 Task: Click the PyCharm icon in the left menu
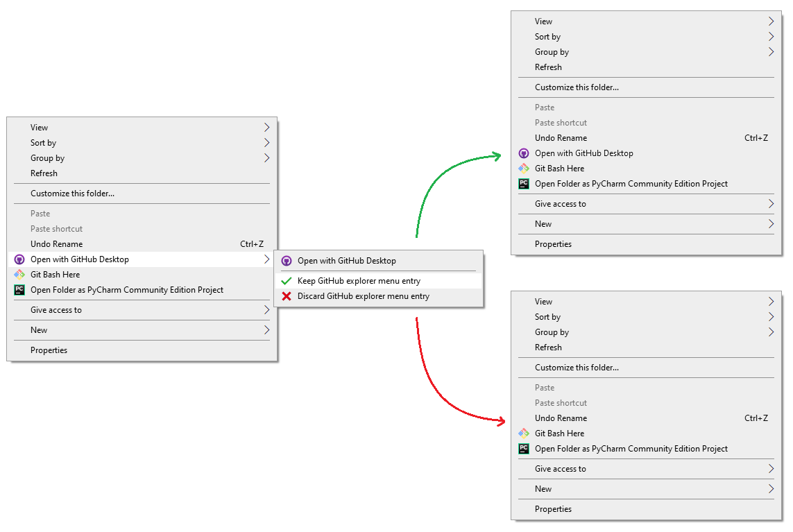pos(19,290)
